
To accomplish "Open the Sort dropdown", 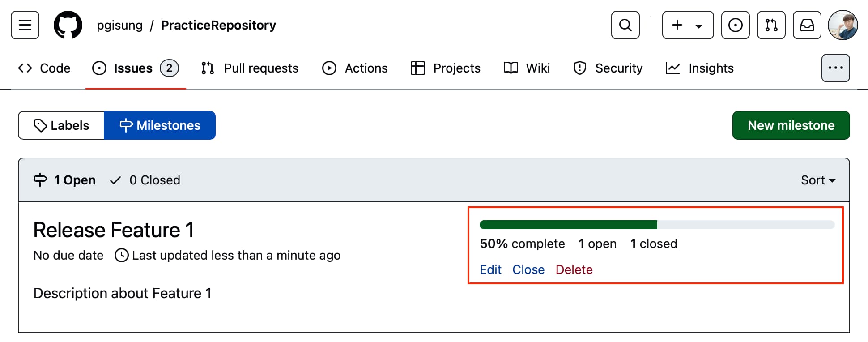I will click(818, 180).
